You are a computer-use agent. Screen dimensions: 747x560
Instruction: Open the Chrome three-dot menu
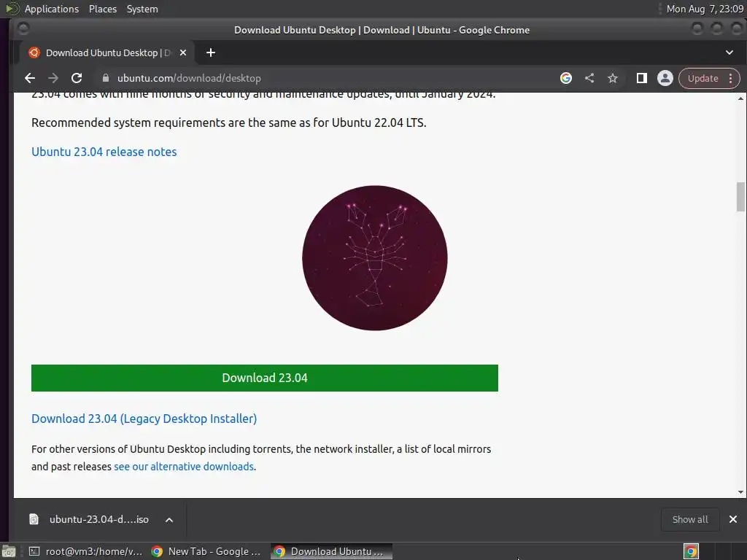point(730,78)
